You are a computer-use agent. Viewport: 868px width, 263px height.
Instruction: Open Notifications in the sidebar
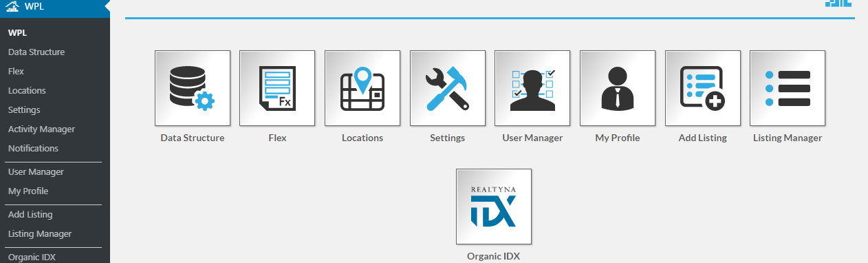33,148
